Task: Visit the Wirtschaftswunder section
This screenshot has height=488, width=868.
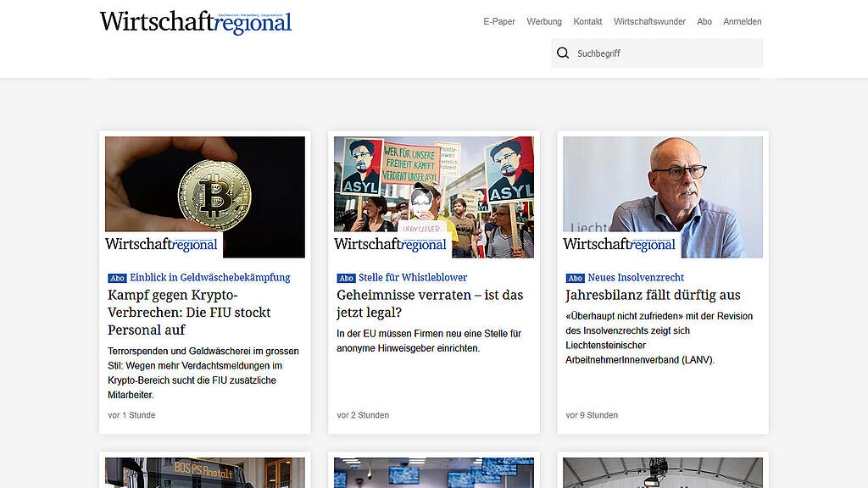Action: click(649, 21)
